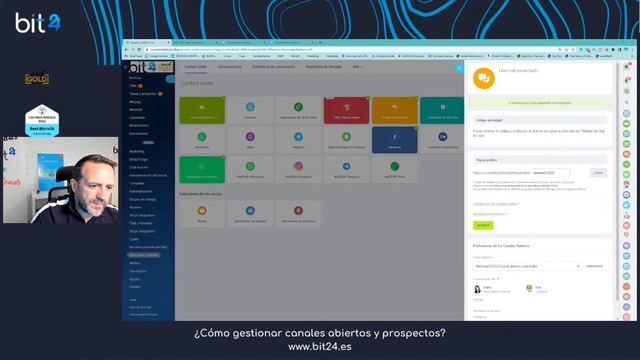Open the purple Viber channel tile
The height and width of the screenshot is (360, 640).
(250, 140)
